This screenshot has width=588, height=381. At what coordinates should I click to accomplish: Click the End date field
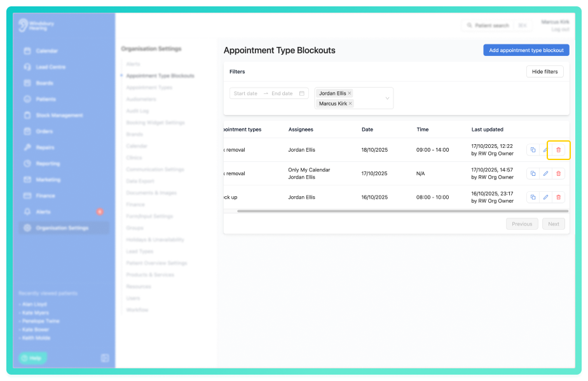tap(282, 93)
